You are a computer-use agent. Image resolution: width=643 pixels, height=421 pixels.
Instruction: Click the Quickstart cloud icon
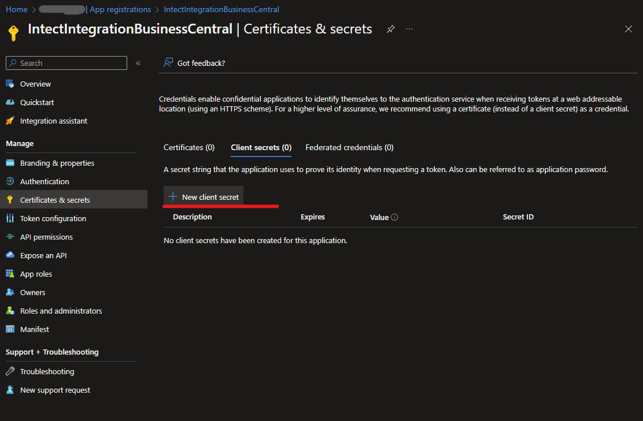[x=10, y=102]
